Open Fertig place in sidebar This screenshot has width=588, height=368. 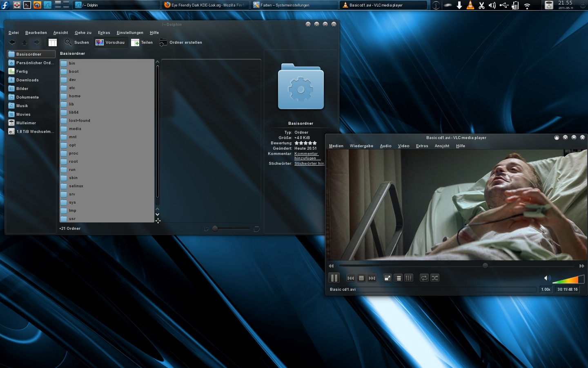click(x=31, y=72)
